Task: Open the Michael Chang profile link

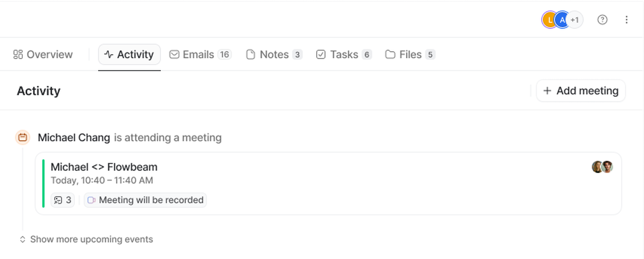Action: tap(74, 137)
